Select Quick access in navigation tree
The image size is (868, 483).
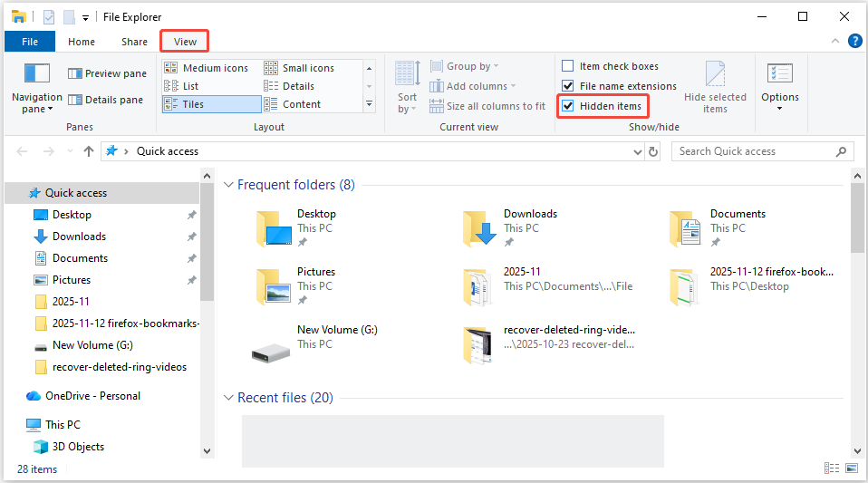[x=102, y=193]
